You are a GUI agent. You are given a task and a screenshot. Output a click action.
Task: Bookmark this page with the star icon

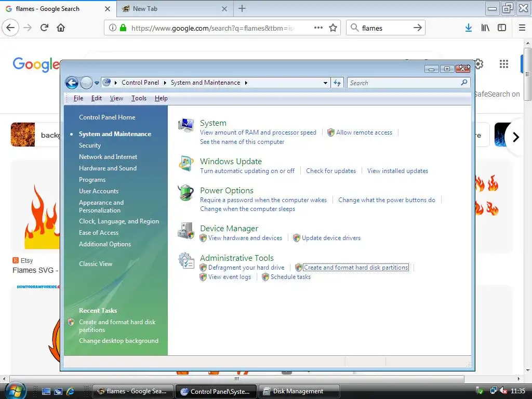point(333,28)
